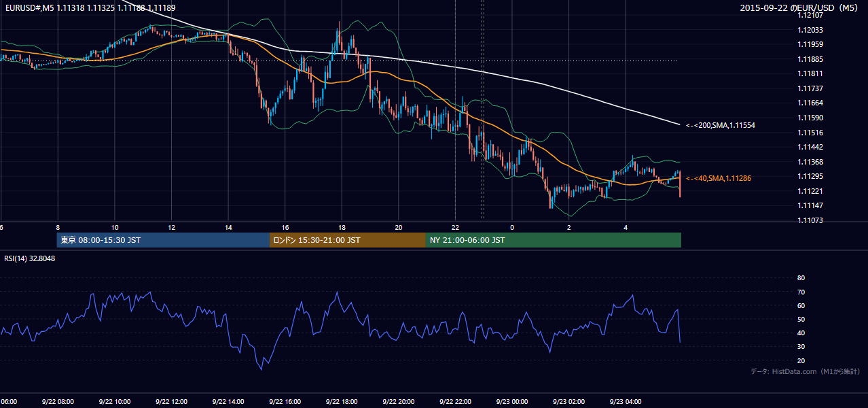Click price axis value 1.11885
This screenshot has height=408, width=868.
point(810,59)
